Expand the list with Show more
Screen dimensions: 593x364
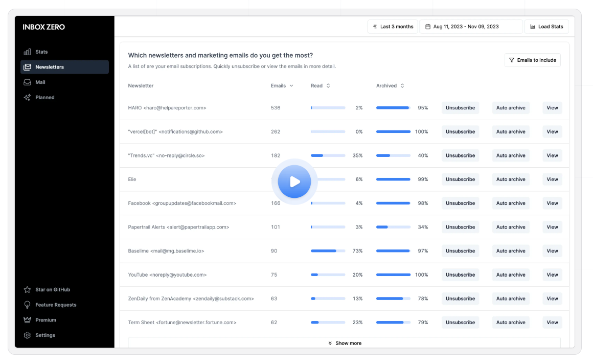click(x=344, y=343)
